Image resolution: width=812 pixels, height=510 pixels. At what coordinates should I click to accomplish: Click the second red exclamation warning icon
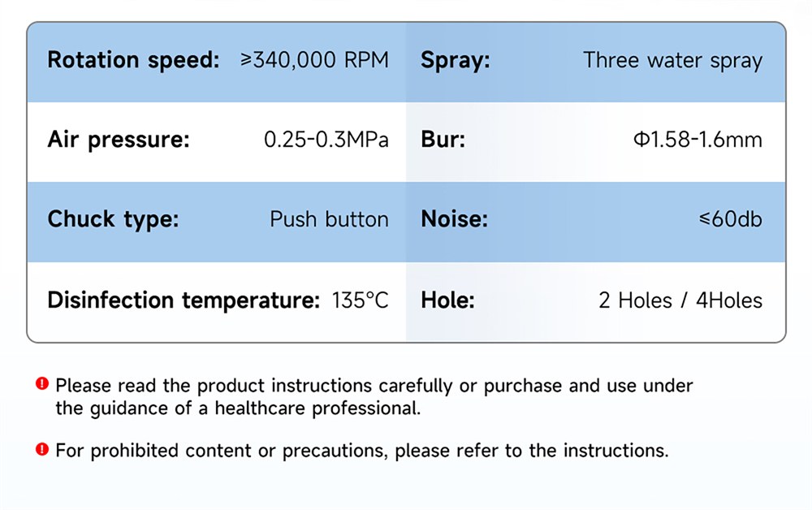(42, 449)
